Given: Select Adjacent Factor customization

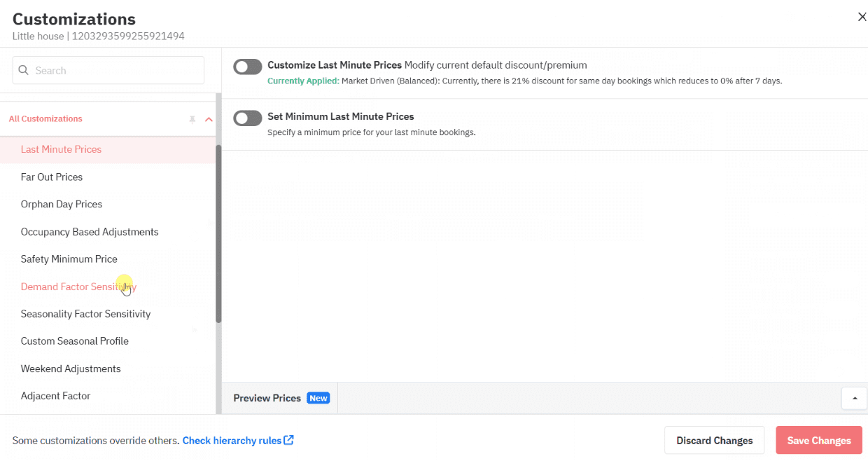Looking at the screenshot, I should pyautogui.click(x=55, y=395).
